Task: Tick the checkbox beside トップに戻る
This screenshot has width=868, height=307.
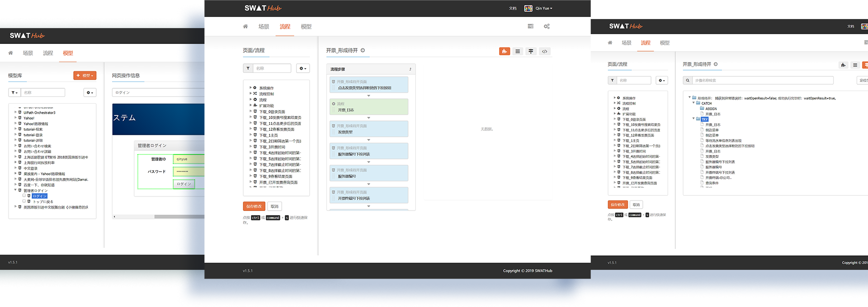Action: point(24,201)
